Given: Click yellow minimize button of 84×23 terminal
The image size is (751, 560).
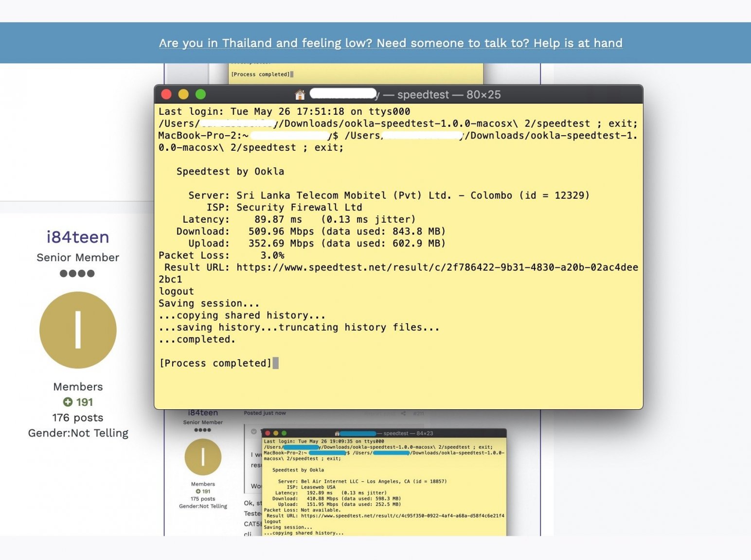Looking at the screenshot, I should [x=276, y=433].
